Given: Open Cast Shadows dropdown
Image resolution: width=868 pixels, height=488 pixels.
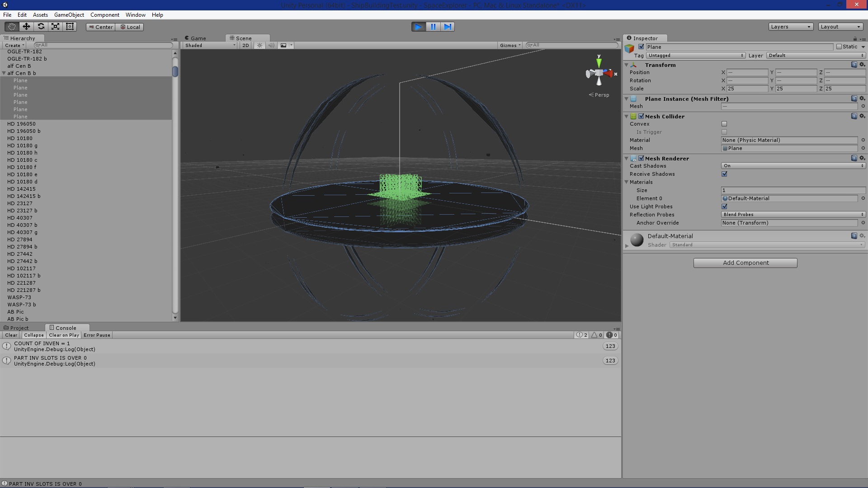Looking at the screenshot, I should (x=793, y=166).
